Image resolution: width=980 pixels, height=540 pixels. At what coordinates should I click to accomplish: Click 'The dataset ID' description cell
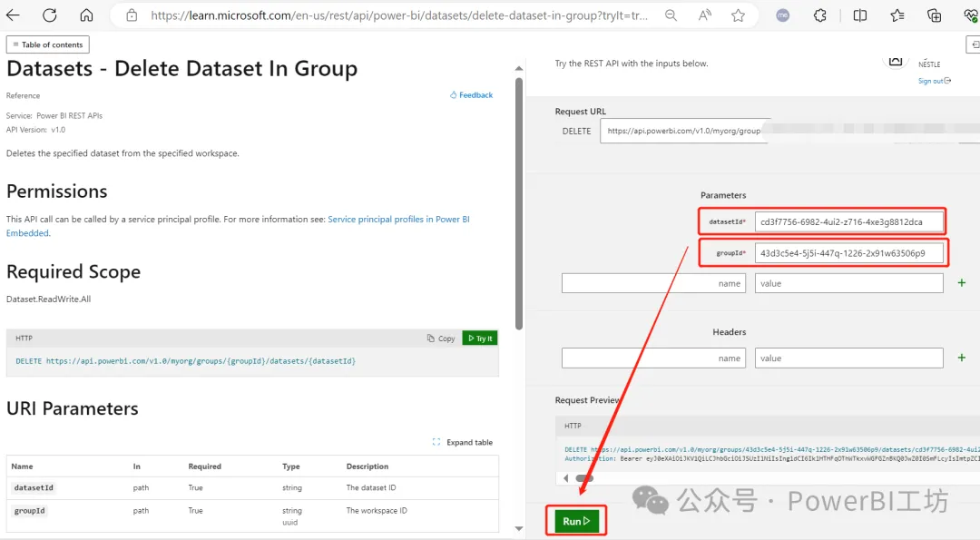(x=371, y=487)
